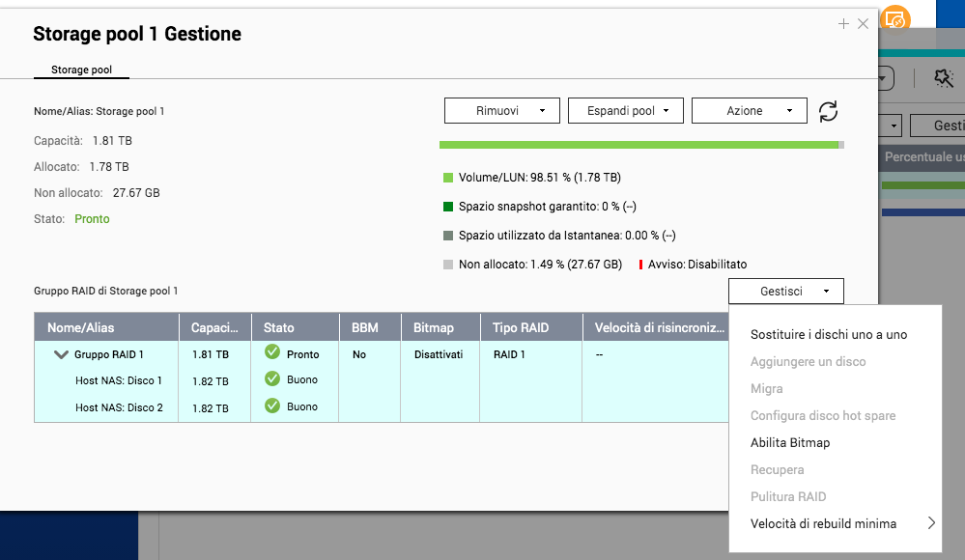Screen dimensions: 965x560
Task: Close the Storage pool 1 Gestione dialog
Action: point(864,24)
